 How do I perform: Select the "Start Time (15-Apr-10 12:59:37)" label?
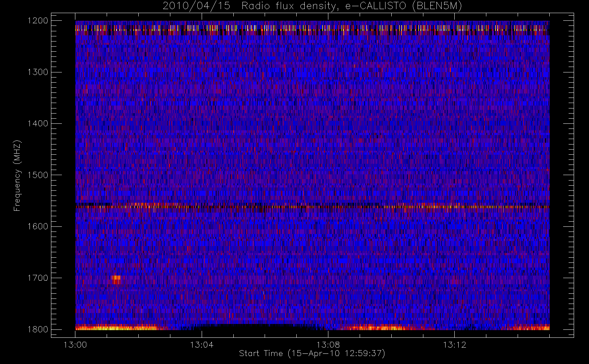(312, 353)
